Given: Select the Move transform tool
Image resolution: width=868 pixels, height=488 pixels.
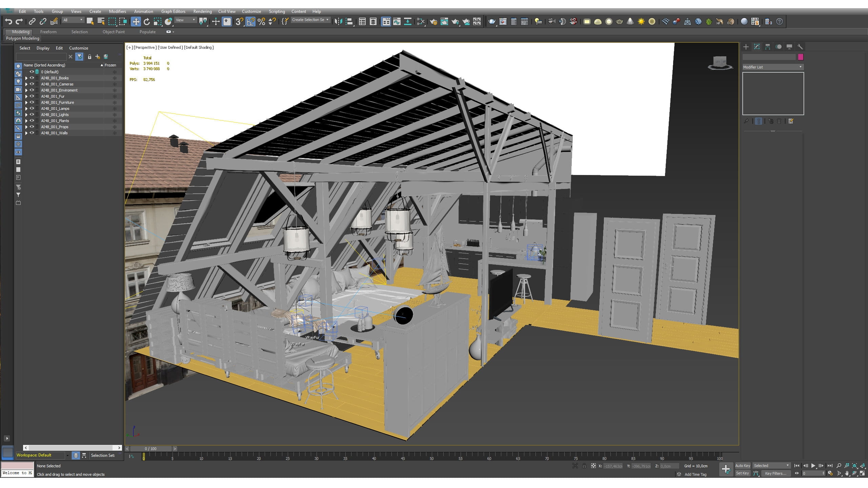Looking at the screenshot, I should (x=136, y=22).
